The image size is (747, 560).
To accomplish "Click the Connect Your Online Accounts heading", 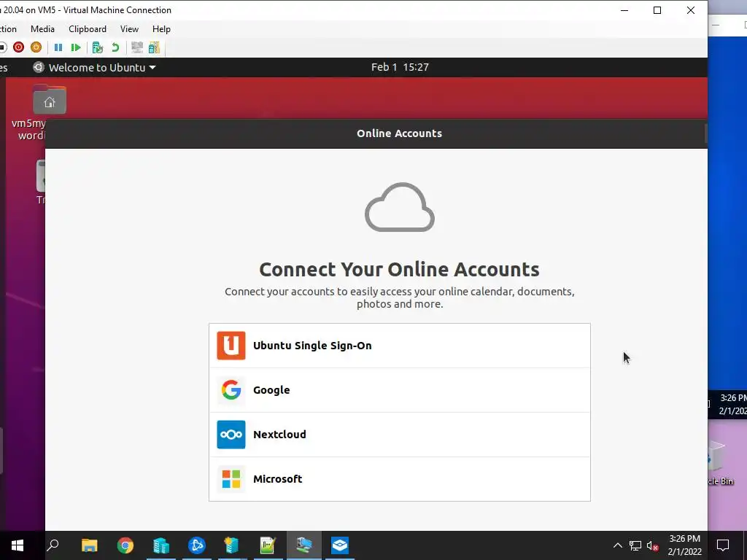I will 399,270.
